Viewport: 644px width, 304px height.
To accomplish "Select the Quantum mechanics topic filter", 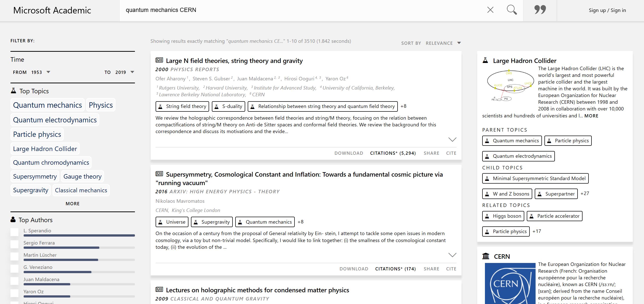I will (48, 105).
